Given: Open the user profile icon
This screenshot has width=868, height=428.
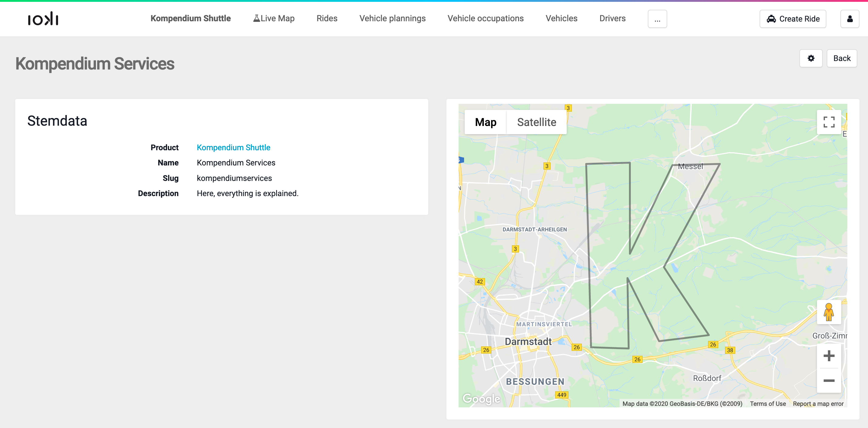Looking at the screenshot, I should [849, 19].
